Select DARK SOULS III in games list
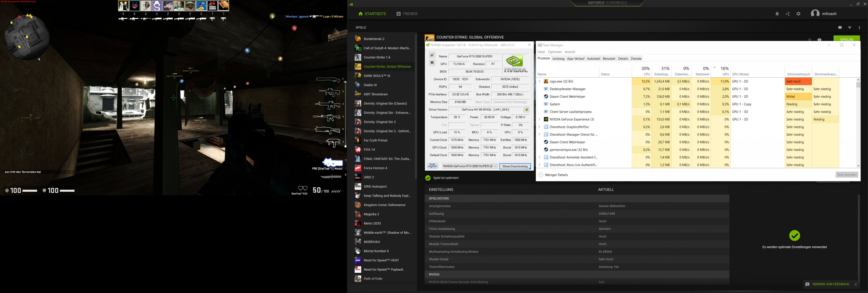868x293 pixels. (377, 76)
